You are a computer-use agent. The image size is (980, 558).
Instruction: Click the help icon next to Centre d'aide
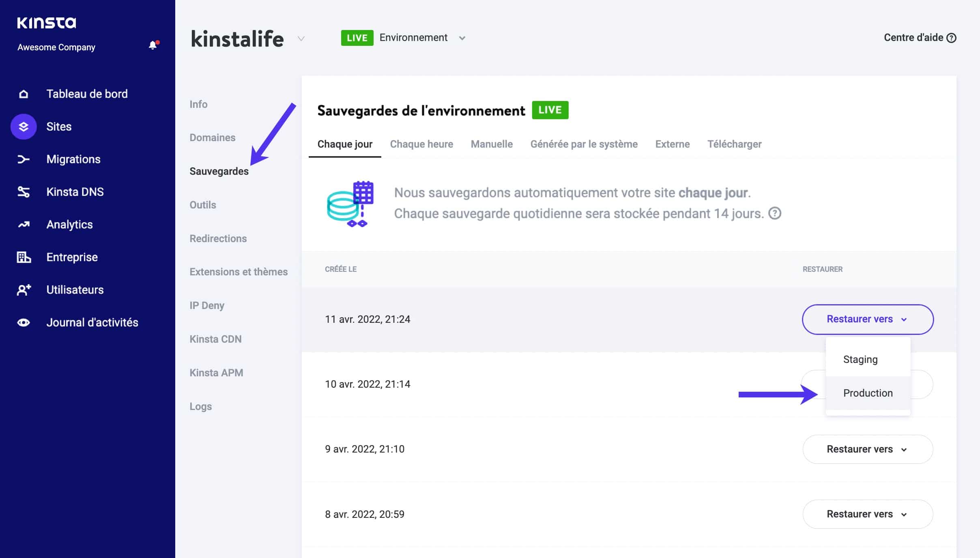tap(952, 37)
